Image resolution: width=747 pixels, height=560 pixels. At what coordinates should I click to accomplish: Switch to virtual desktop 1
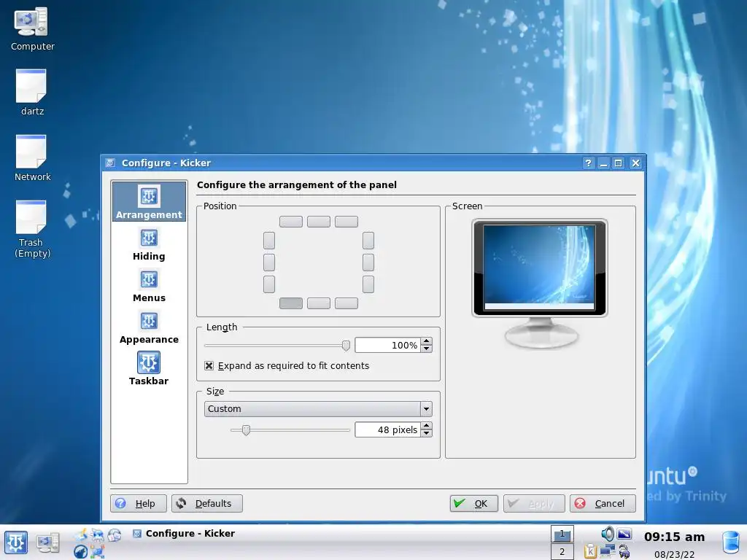click(x=562, y=534)
